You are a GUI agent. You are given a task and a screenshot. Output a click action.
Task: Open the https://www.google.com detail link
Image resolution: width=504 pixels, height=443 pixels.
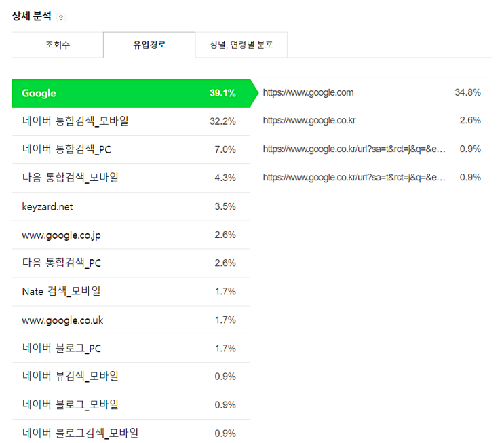308,92
